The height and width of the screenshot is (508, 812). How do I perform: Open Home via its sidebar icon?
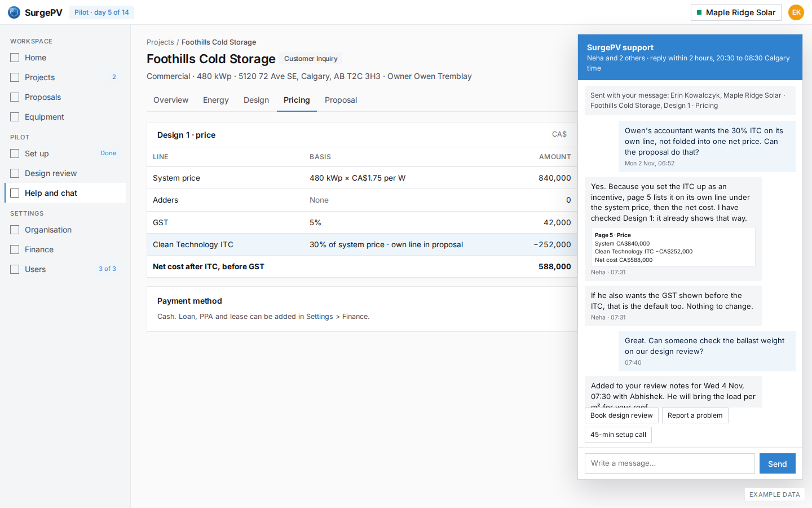[15, 58]
